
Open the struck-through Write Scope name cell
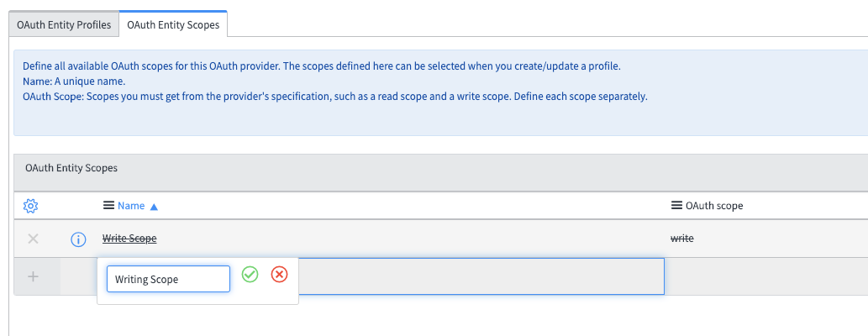click(x=129, y=239)
